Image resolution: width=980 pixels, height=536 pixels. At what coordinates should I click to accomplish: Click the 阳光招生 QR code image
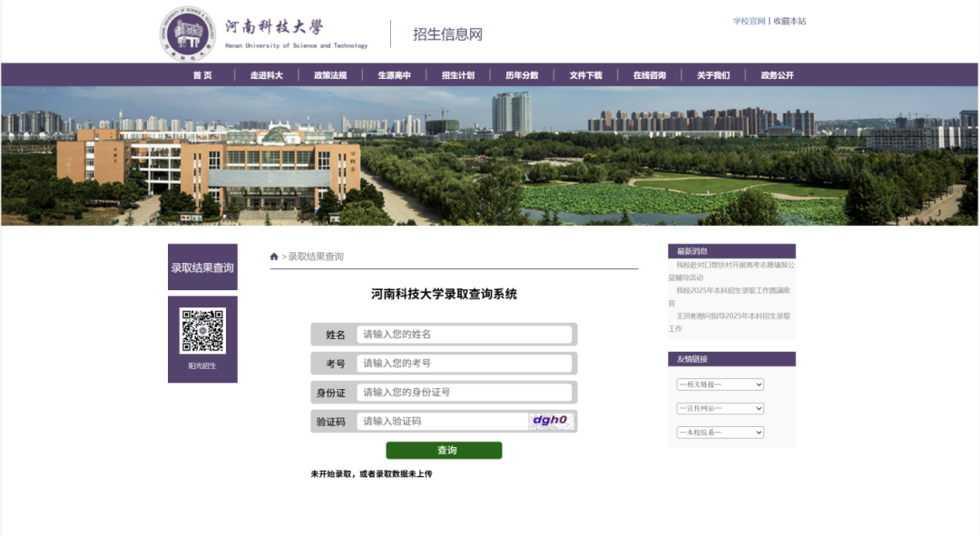202,331
